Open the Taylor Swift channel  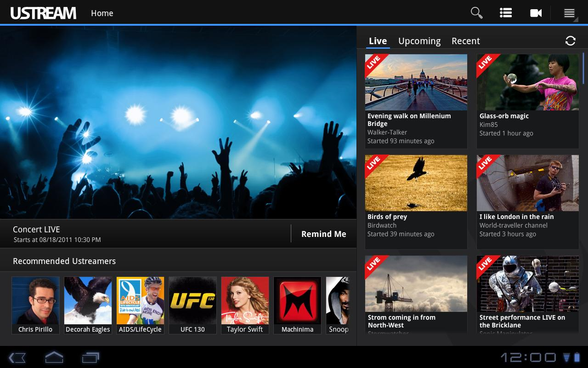(245, 305)
